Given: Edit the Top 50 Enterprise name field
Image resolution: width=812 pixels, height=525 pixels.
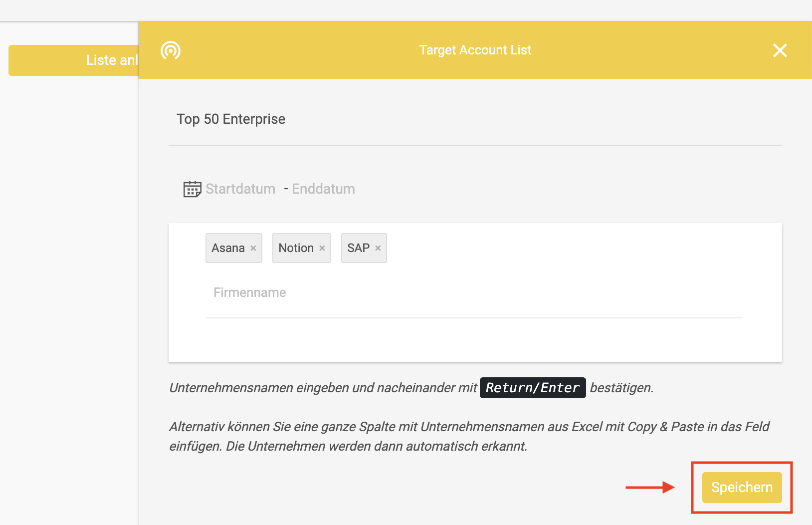Looking at the screenshot, I should [x=475, y=119].
